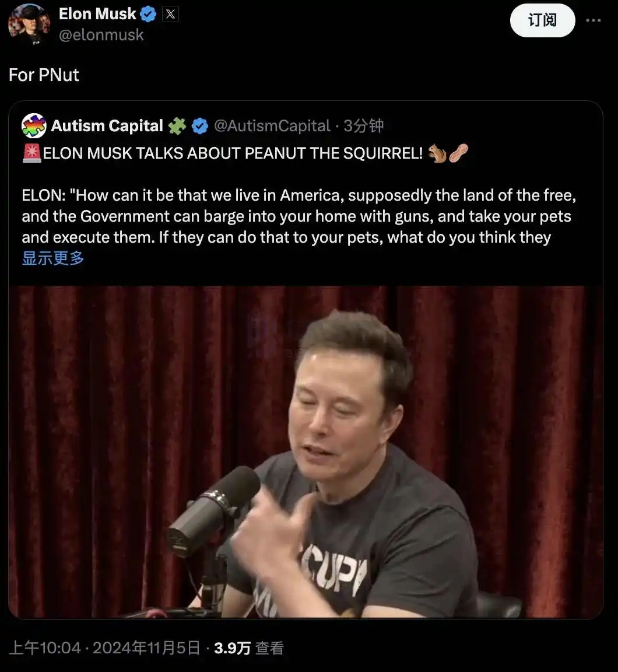The height and width of the screenshot is (672, 618).
Task: Click the 订阅 subscribe button
Action: click(542, 20)
